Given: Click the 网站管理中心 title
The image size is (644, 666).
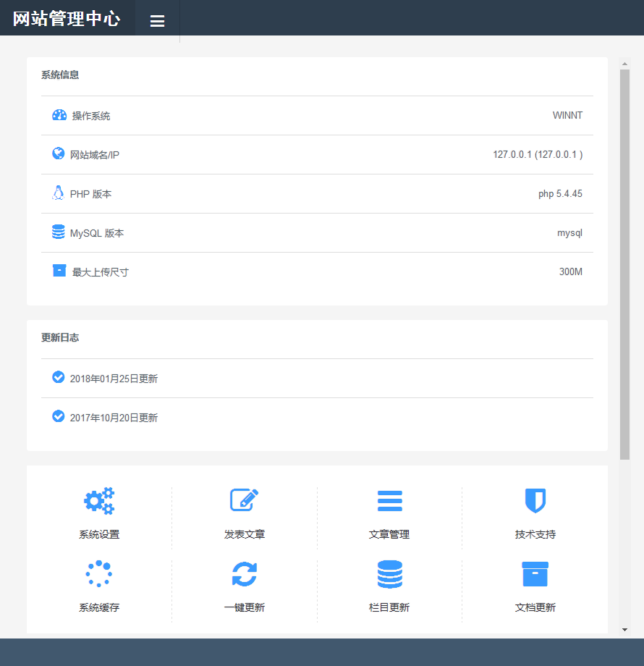Looking at the screenshot, I should [67, 17].
